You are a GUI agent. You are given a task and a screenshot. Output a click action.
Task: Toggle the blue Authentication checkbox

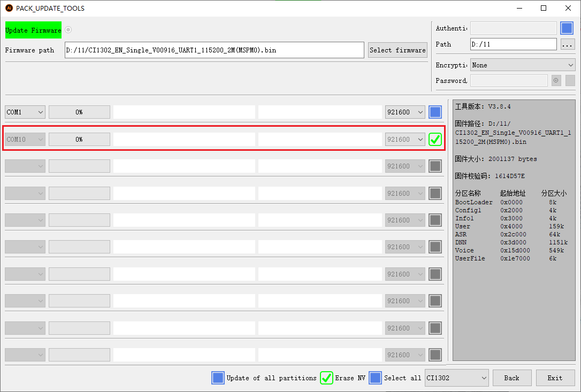[567, 28]
